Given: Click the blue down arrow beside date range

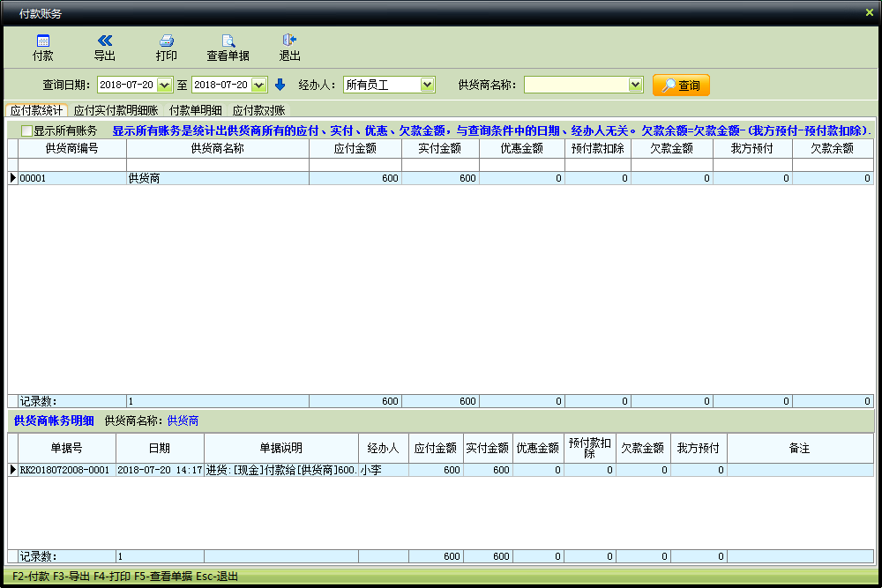Looking at the screenshot, I should click(280, 86).
